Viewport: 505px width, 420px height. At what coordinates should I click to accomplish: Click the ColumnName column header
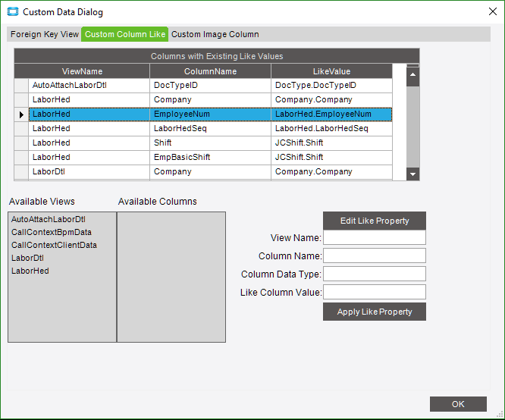(x=210, y=71)
